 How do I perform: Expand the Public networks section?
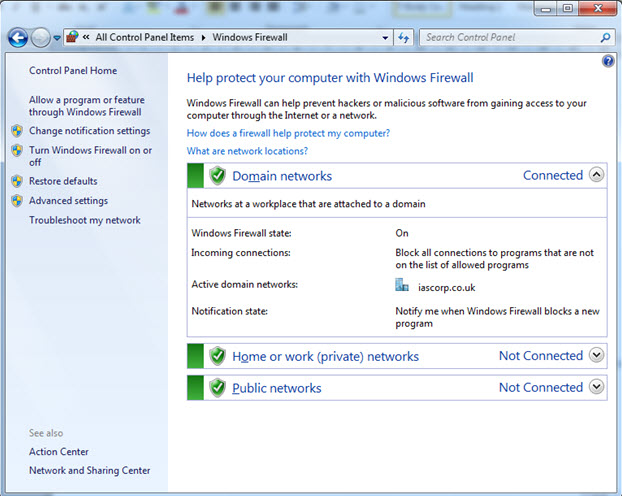tap(596, 386)
